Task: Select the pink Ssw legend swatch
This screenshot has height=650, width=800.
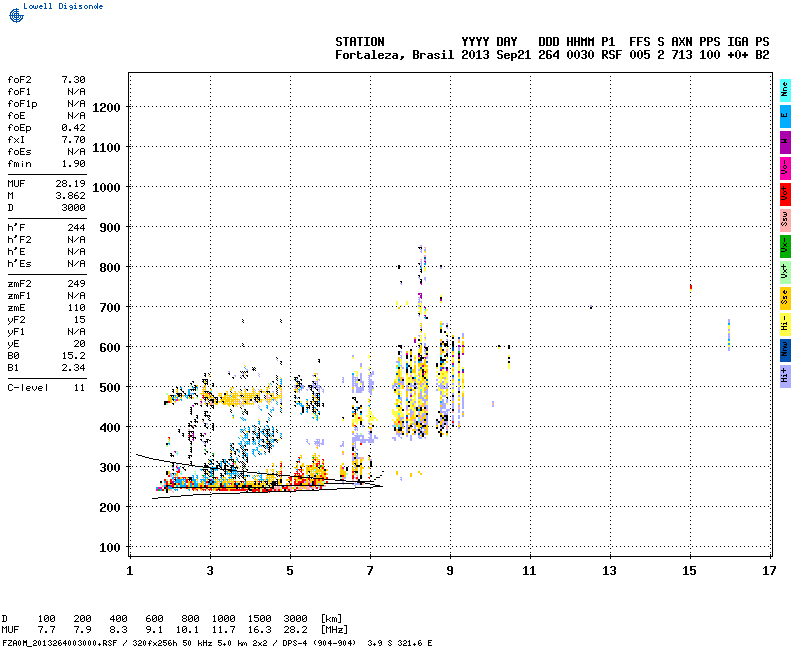Action: (x=785, y=219)
